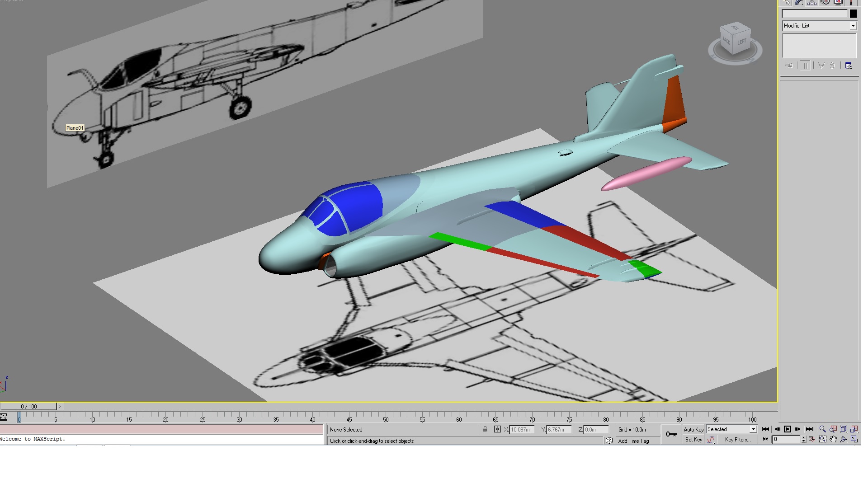Toggle Auto Key mode
Image resolution: width=868 pixels, height=488 pixels.
click(693, 430)
